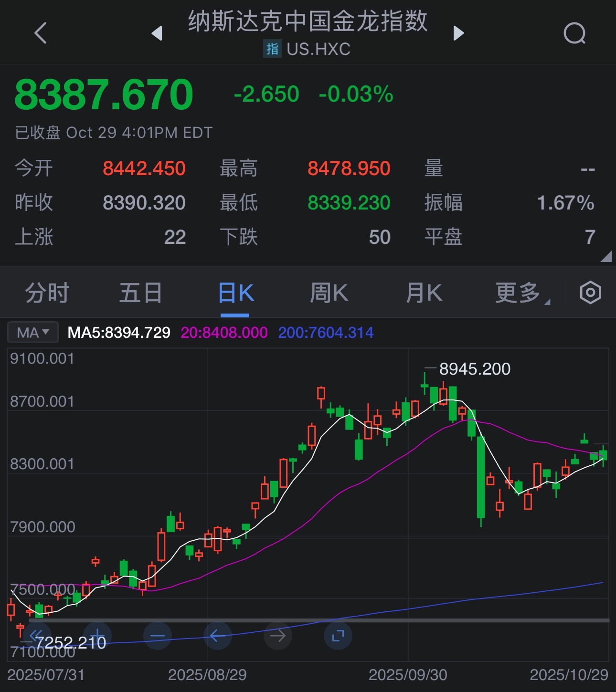Tap the 振幅 value 1.67%
The width and height of the screenshot is (616, 692).
[x=566, y=203]
